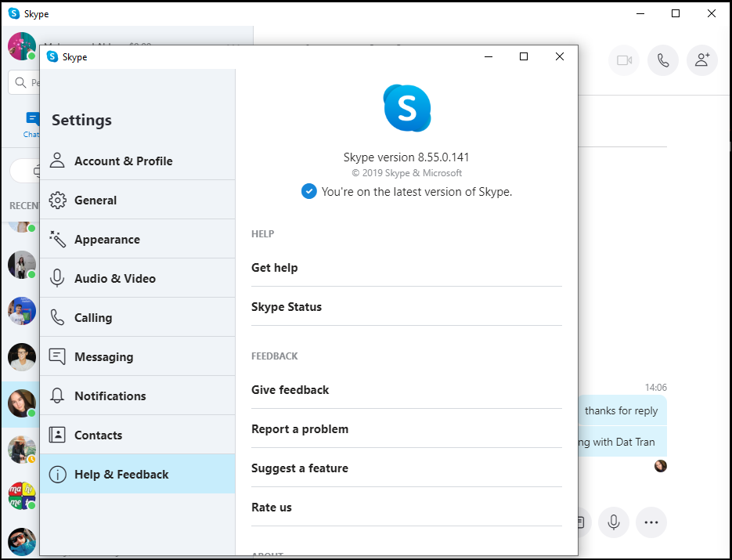Click Rate us

pyautogui.click(x=406, y=508)
